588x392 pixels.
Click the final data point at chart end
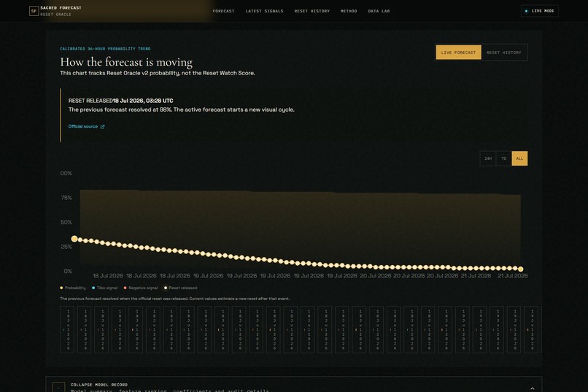520,269
